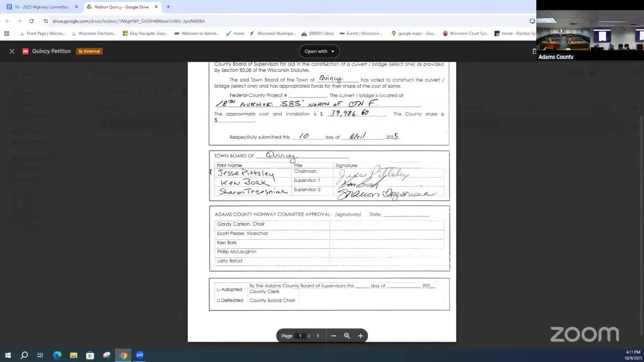
Task: Click the site information icon in address bar
Action: click(46, 21)
